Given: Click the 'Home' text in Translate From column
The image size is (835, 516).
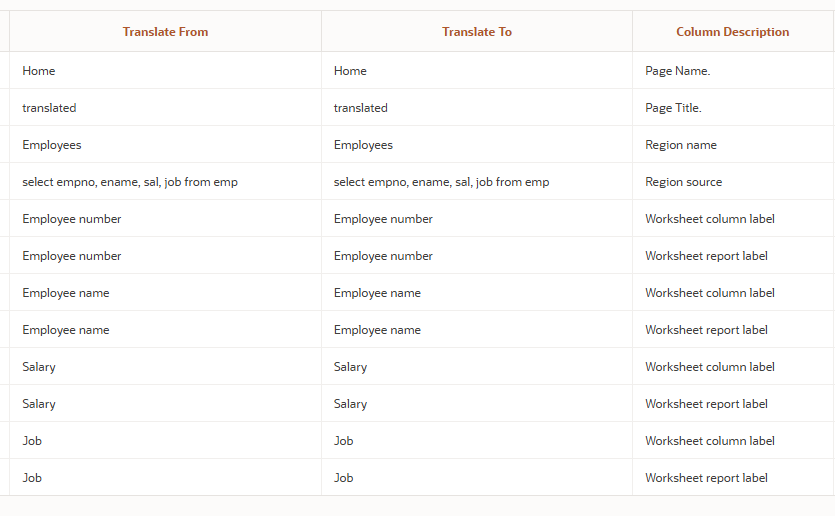Looking at the screenshot, I should 39,71.
